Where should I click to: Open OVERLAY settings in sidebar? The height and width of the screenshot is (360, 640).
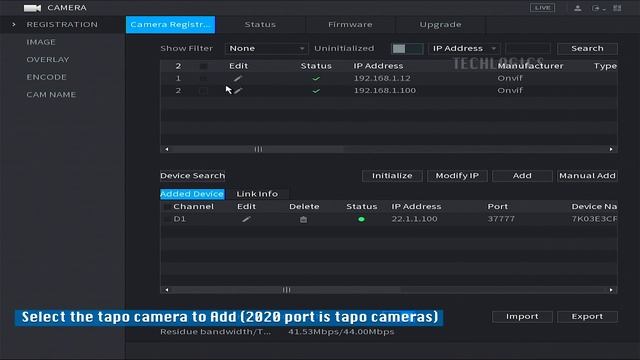coord(48,60)
